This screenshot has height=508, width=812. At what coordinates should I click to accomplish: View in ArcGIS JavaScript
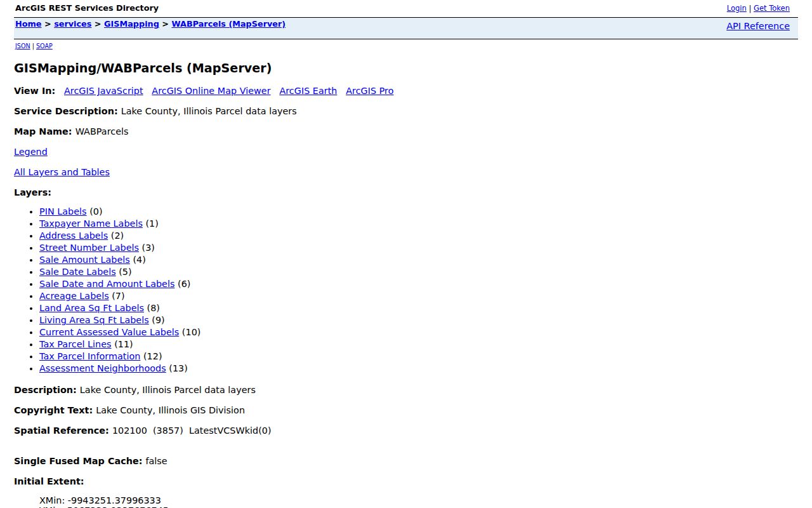point(103,91)
